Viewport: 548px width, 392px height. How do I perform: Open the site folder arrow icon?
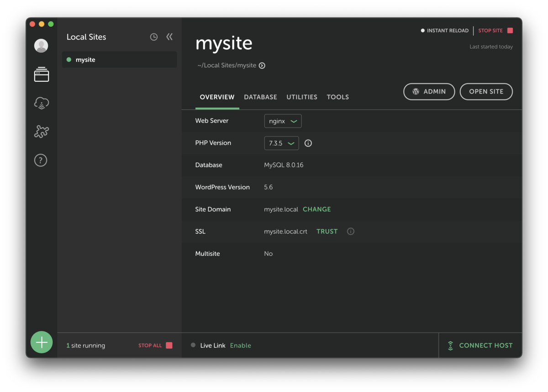point(262,65)
